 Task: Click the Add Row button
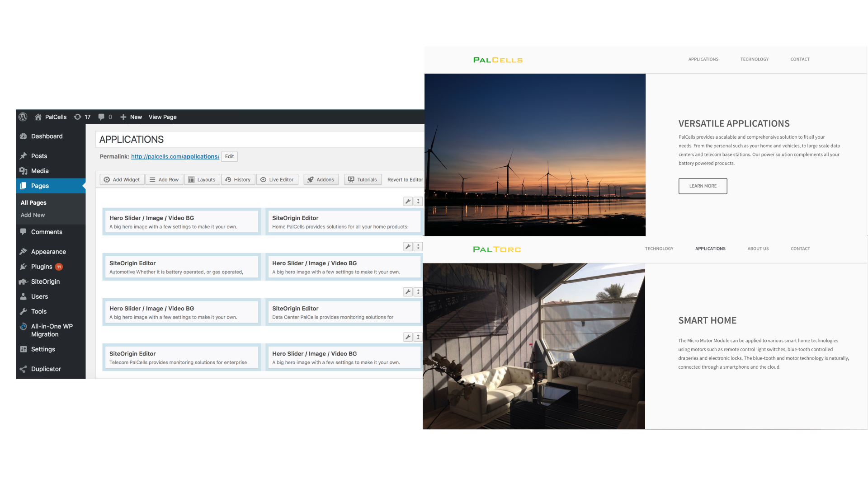(164, 179)
